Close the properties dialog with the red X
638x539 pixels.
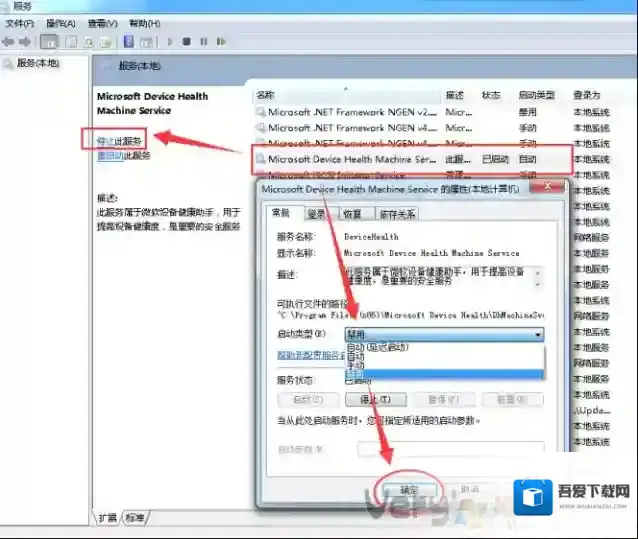point(548,187)
